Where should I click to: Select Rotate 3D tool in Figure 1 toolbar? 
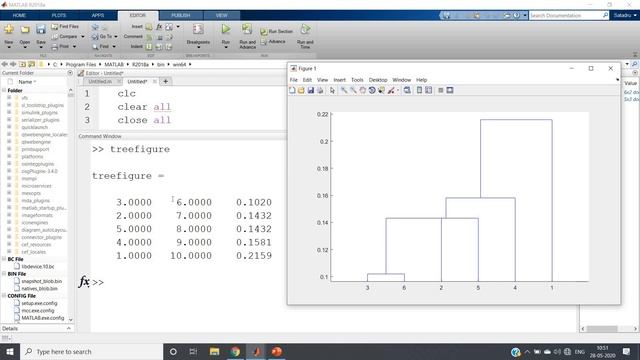372,90
